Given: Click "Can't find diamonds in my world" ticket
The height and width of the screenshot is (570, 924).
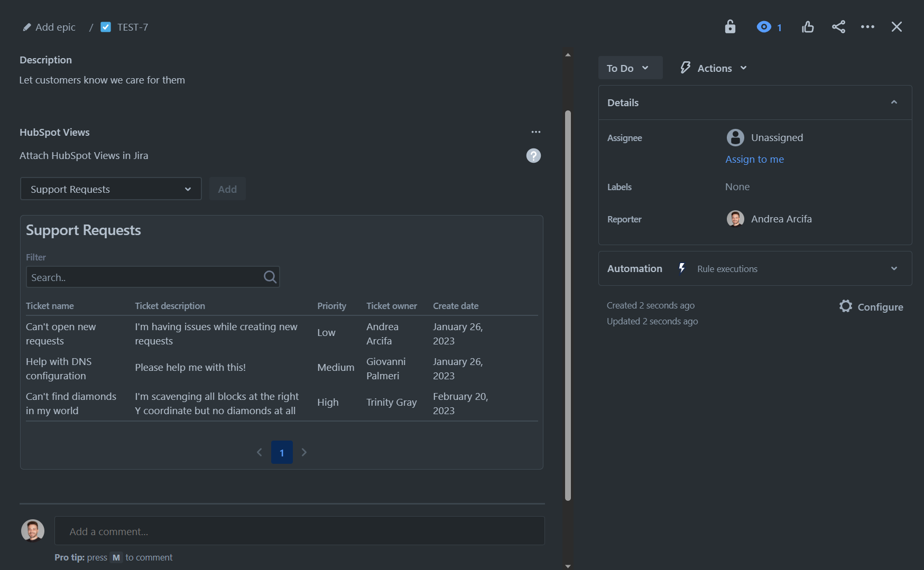Looking at the screenshot, I should 71,404.
